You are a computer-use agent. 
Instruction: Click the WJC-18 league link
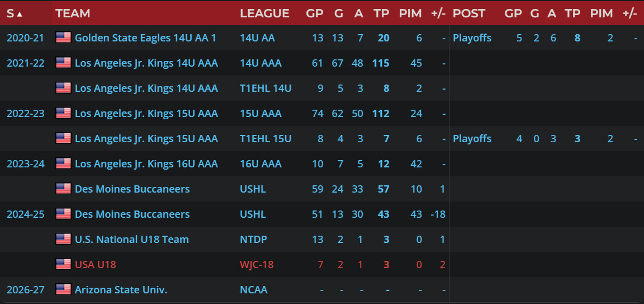(x=257, y=265)
